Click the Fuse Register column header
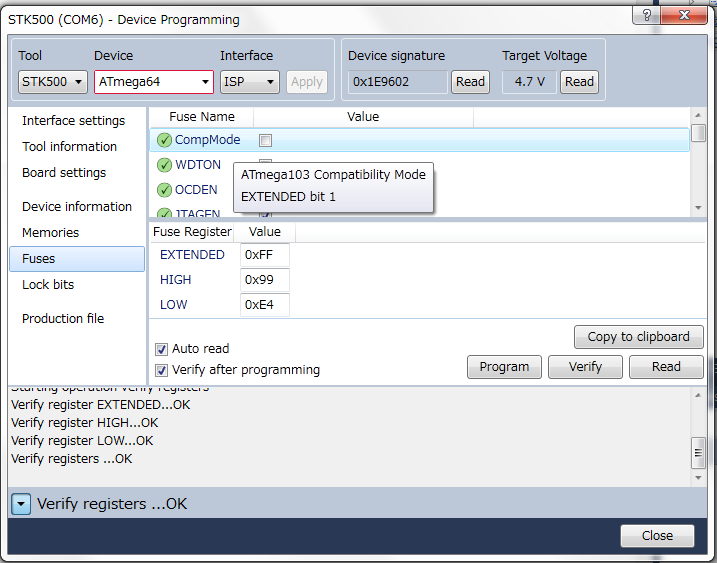Image resolution: width=717 pixels, height=563 pixels. pos(192,232)
